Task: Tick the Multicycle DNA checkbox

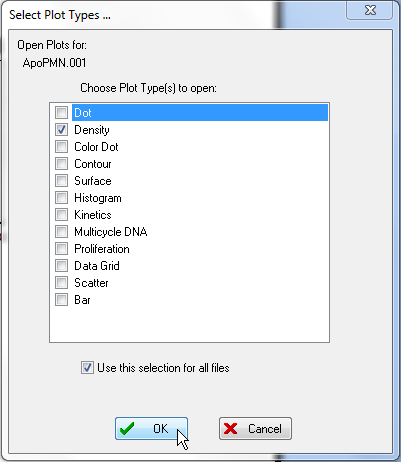Action: pos(61,232)
